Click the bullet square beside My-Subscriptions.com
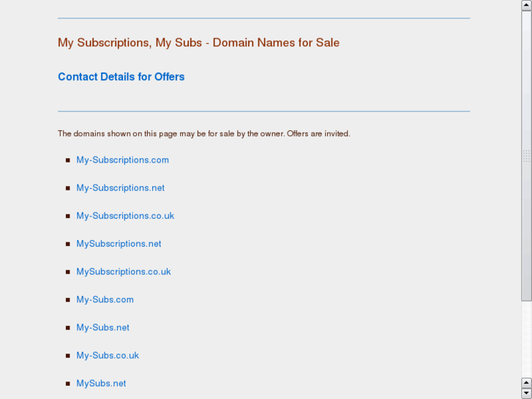 [x=68, y=160]
